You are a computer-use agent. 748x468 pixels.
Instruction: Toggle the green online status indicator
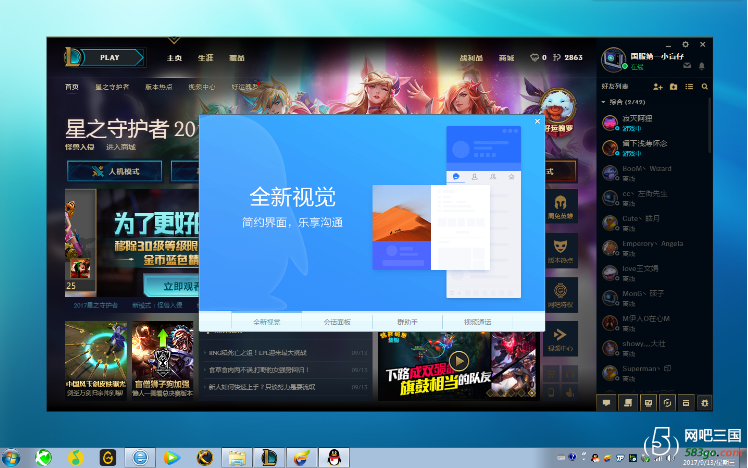pos(624,67)
